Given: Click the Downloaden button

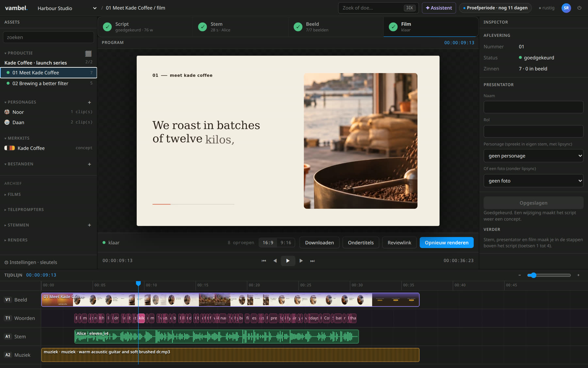Looking at the screenshot, I should click(319, 243).
